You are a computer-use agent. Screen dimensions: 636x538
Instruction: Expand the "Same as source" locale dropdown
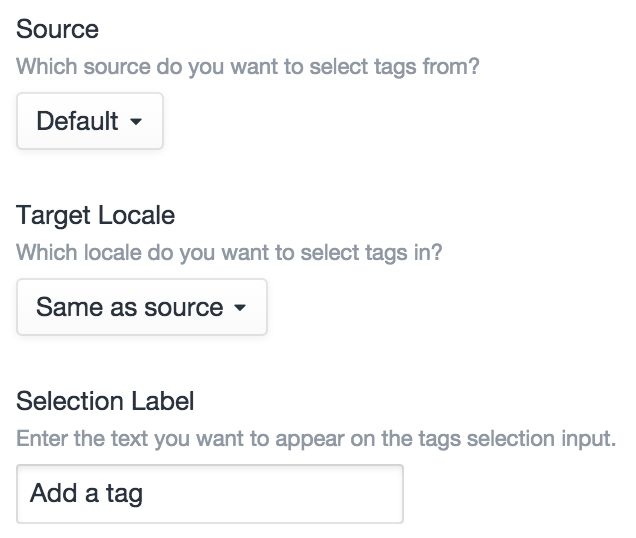pos(141,307)
